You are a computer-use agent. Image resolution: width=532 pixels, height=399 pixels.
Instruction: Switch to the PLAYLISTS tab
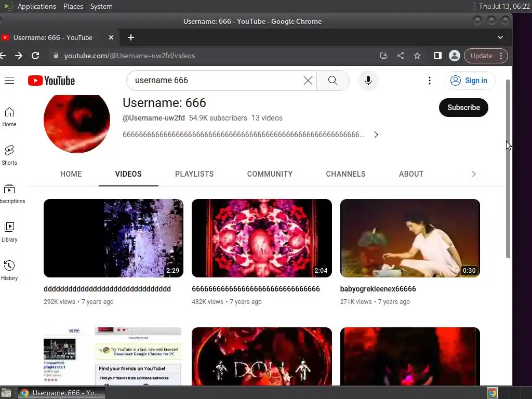194,174
